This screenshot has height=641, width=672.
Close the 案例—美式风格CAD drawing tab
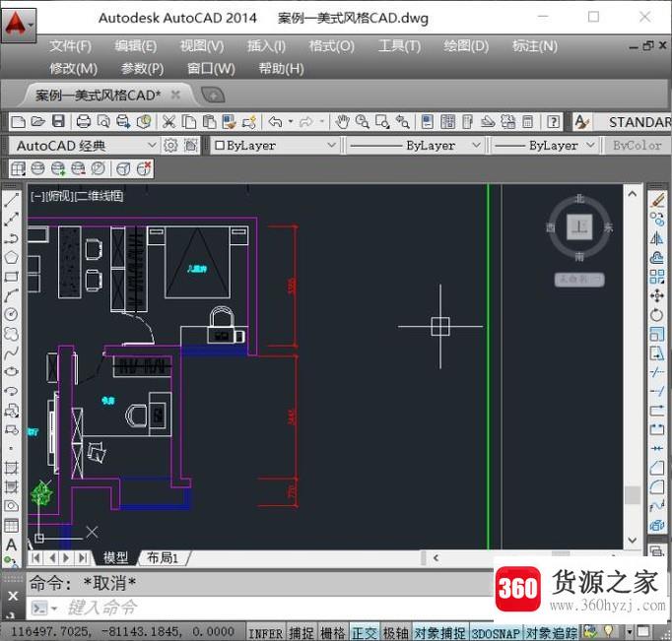pos(175,95)
